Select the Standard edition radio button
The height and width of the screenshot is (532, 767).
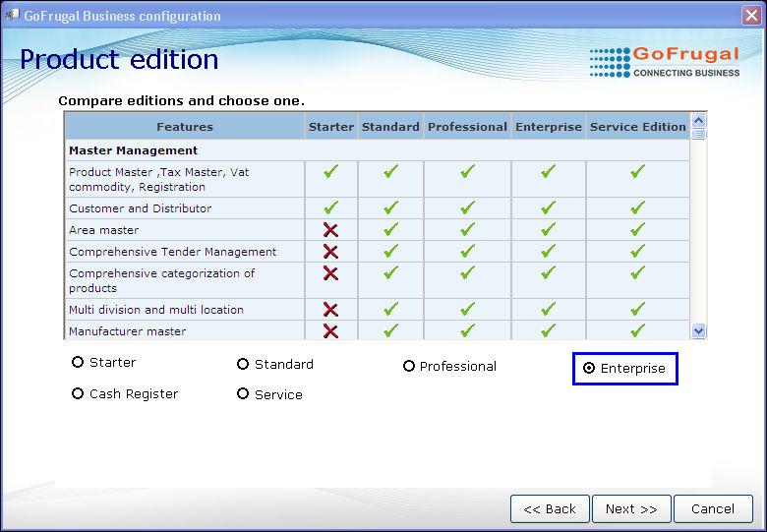(243, 364)
